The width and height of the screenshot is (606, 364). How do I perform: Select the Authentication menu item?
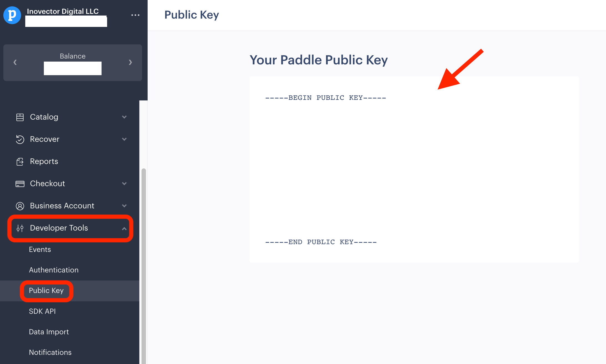(54, 270)
